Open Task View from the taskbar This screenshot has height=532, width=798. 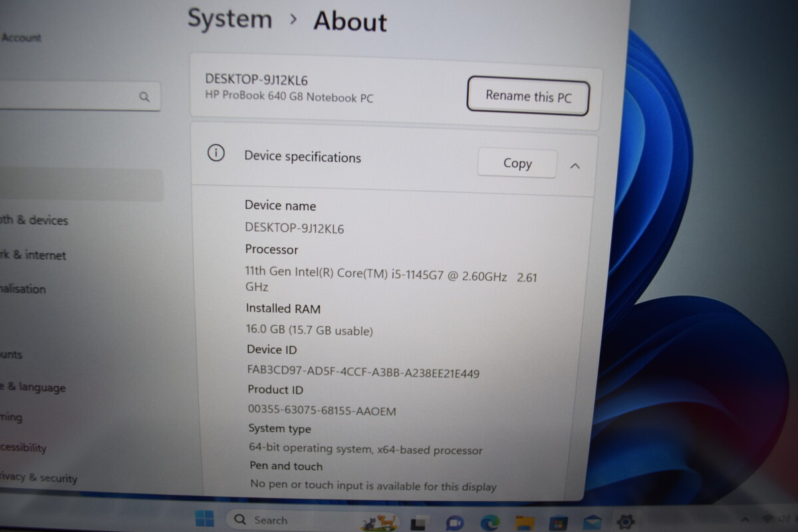click(x=418, y=523)
